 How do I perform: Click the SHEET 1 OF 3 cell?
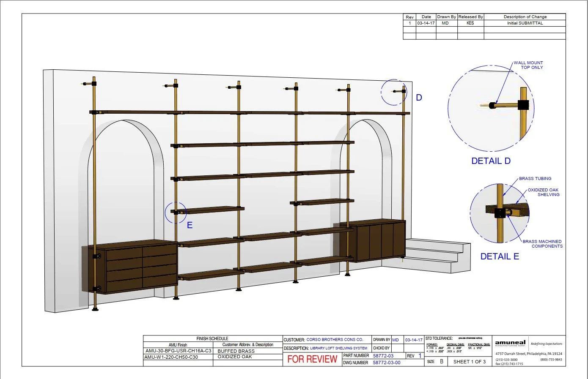tap(470, 362)
